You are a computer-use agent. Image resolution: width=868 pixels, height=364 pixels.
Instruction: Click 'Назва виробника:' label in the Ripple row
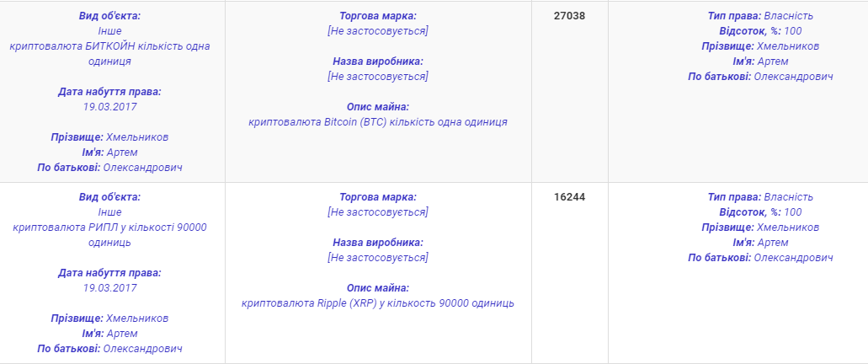[378, 243]
